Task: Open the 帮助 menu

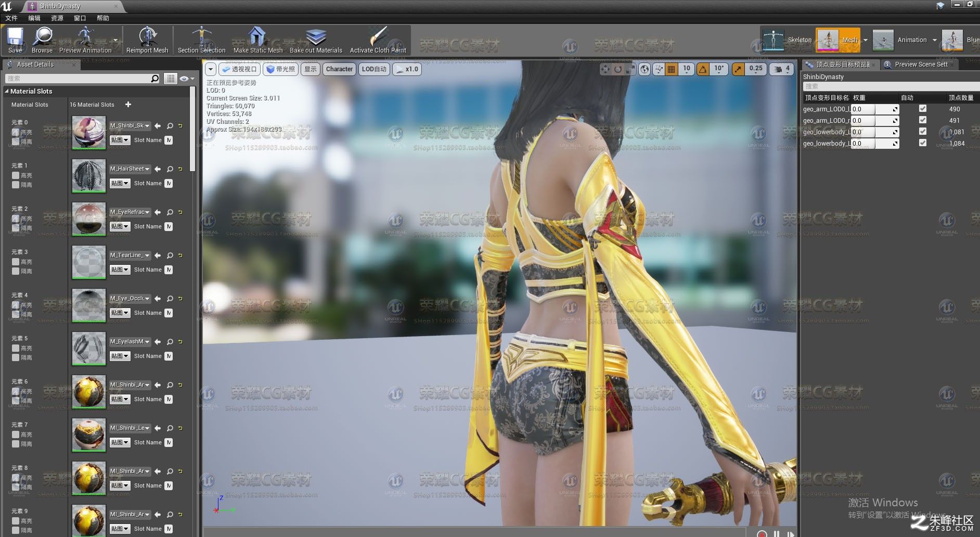Action: [x=103, y=18]
